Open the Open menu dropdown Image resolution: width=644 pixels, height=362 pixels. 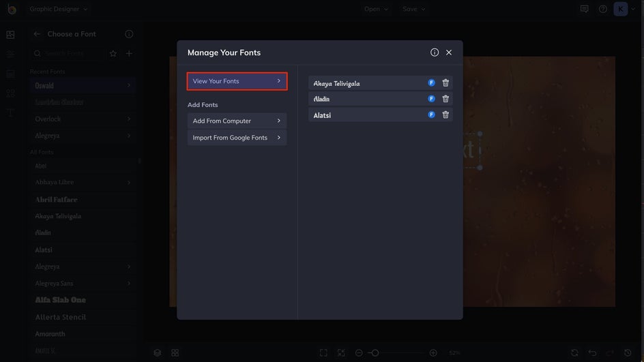376,9
